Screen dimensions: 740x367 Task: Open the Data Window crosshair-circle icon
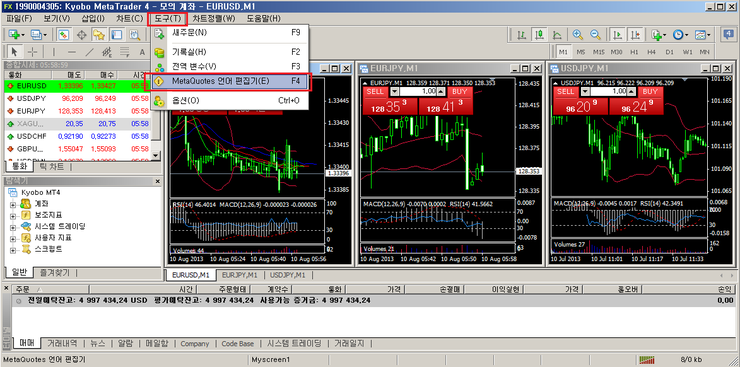81,34
